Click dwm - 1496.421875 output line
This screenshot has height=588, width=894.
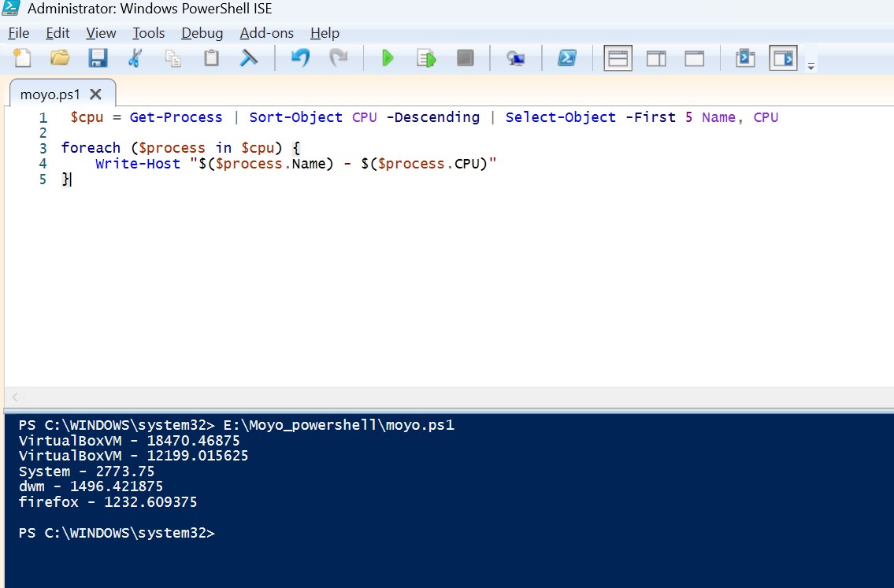pos(91,486)
